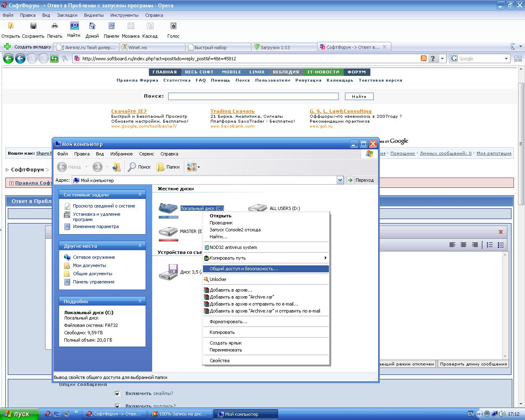Open 'Просмотр сведений о системе' link
525x420 pixels.
[104, 206]
